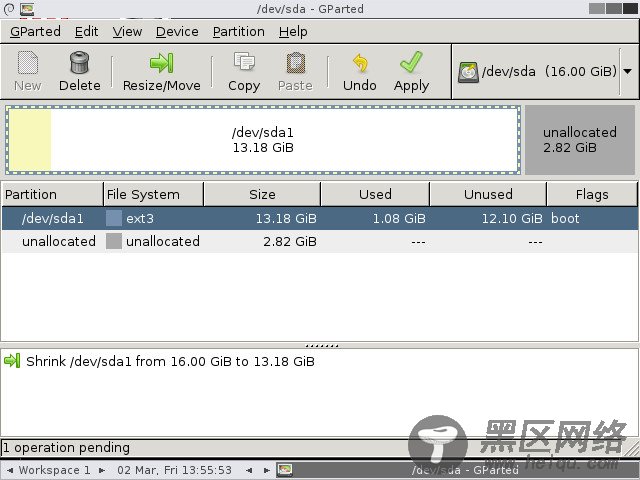Click the boot flag cell
The width and height of the screenshot is (640, 480).
pos(565,218)
